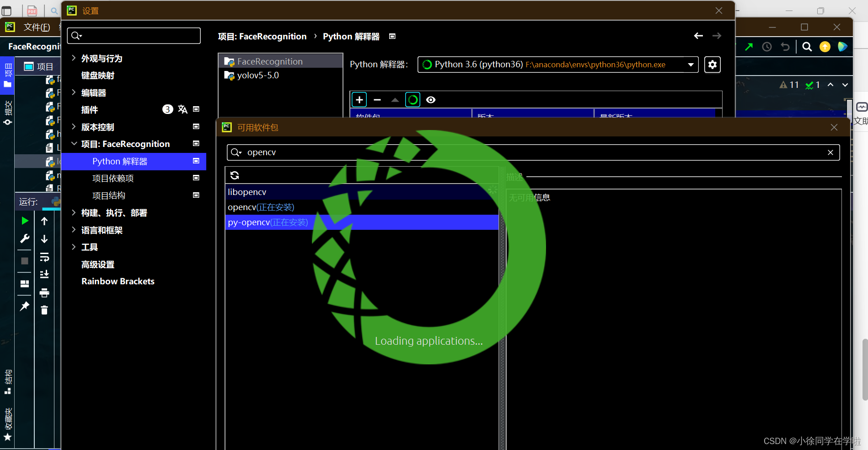
Task: Click project-level marker icon beside breadcrumb
Action: pyautogui.click(x=392, y=36)
